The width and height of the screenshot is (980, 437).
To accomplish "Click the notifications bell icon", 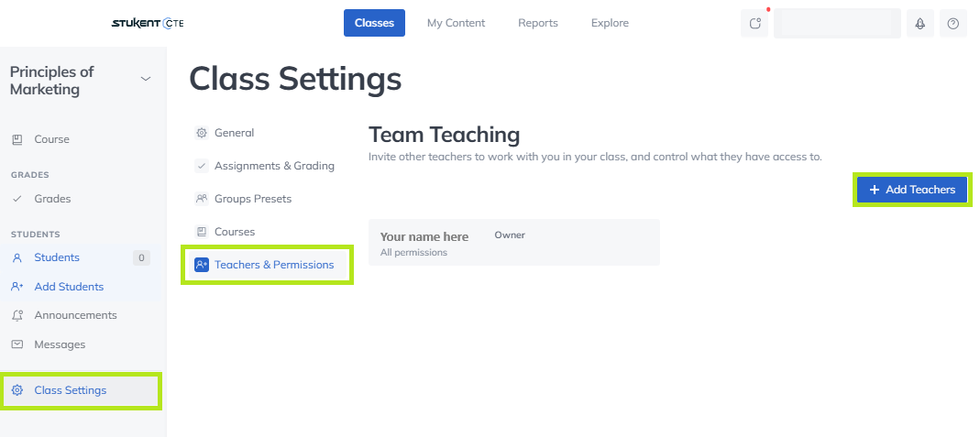I will 920,24.
